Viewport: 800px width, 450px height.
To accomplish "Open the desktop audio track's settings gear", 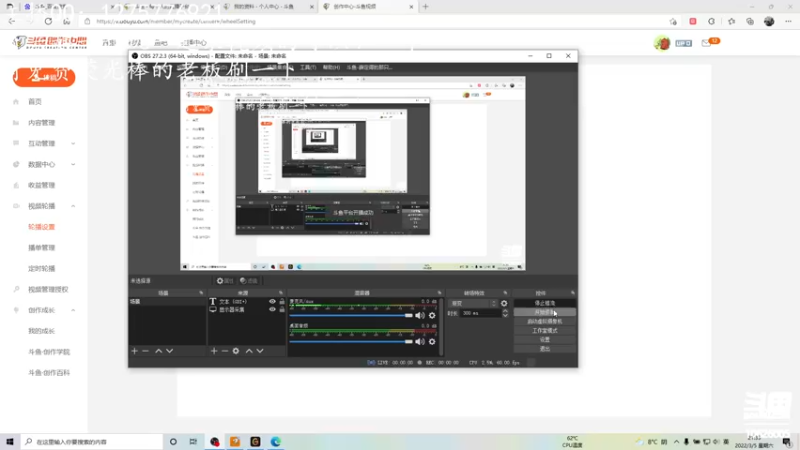I will tap(432, 341).
